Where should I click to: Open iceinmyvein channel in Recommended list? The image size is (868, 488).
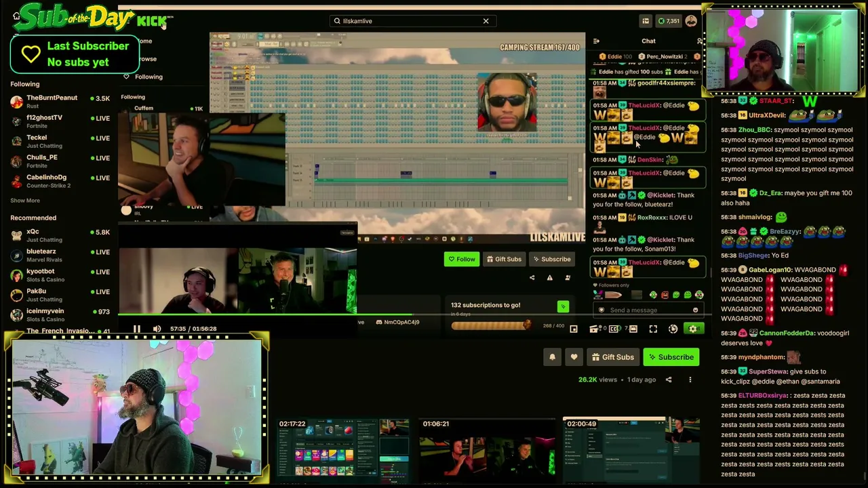pos(60,314)
